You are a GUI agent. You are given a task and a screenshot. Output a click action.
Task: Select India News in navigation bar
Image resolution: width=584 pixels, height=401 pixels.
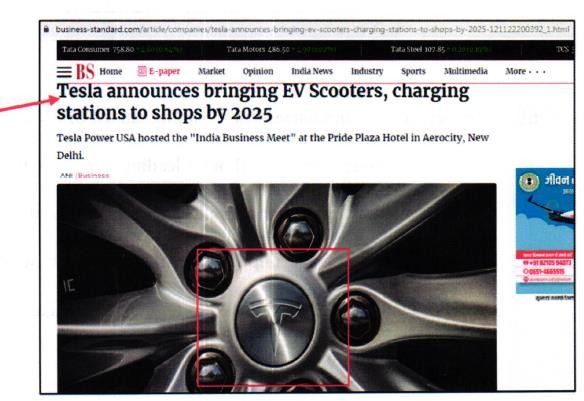[312, 71]
